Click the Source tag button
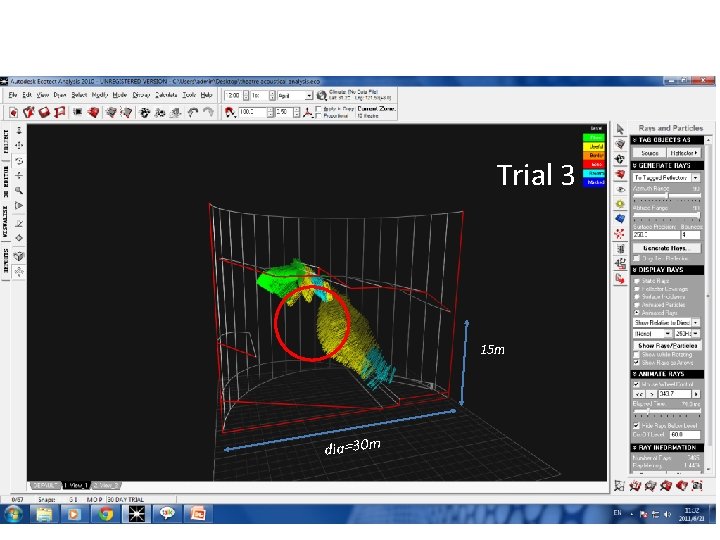This screenshot has height=540, width=720. click(649, 153)
